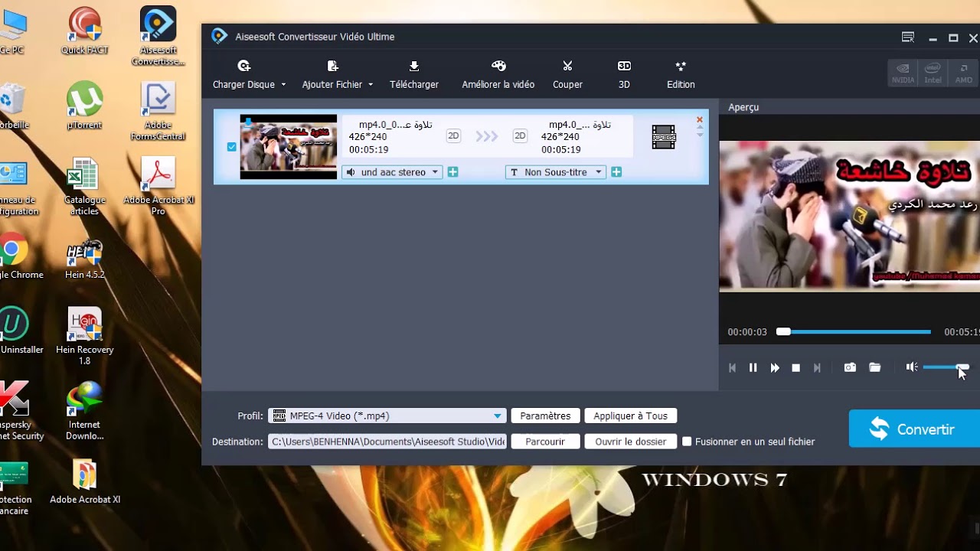Open Aiseesoft Convertisseur desktop shortcut
The image size is (980, 551).
coord(158,36)
